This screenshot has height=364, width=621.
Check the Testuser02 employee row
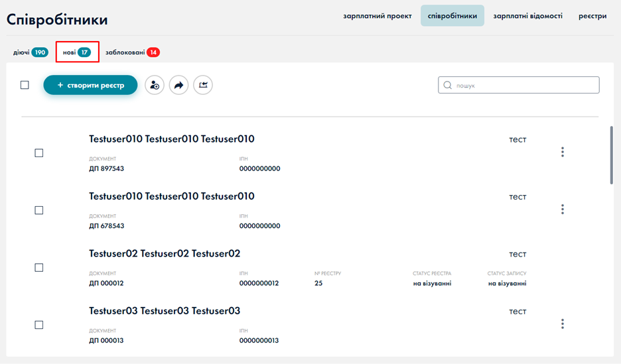(38, 267)
